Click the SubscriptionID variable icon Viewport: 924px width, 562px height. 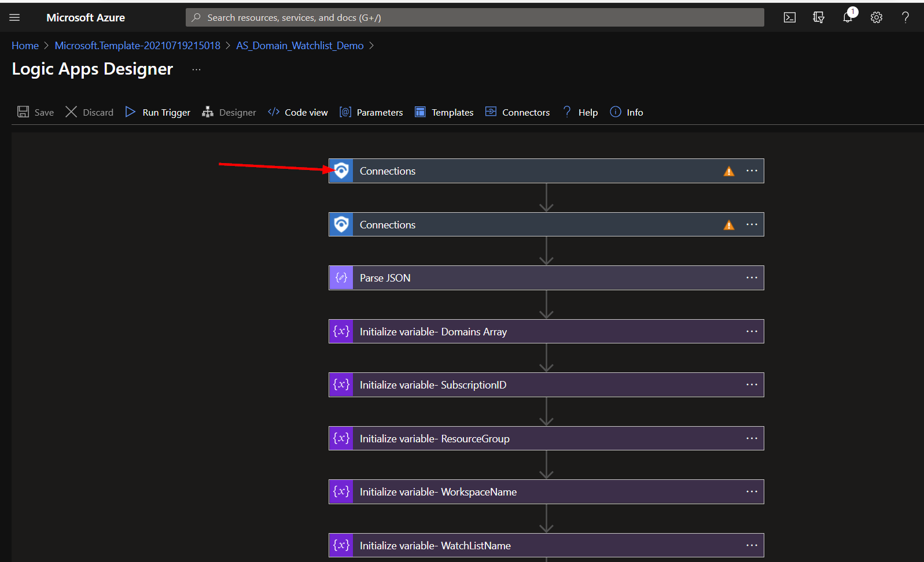341,384
